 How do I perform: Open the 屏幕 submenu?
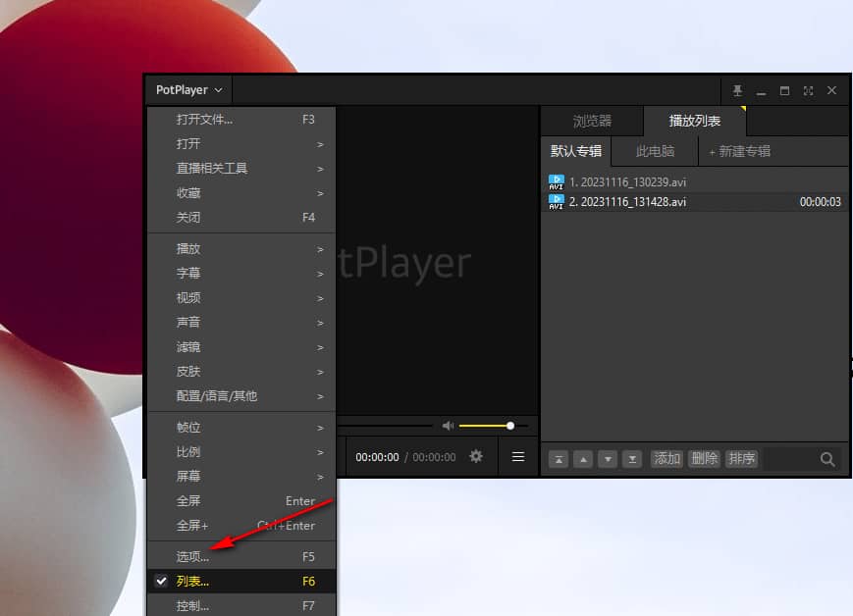[x=241, y=477]
